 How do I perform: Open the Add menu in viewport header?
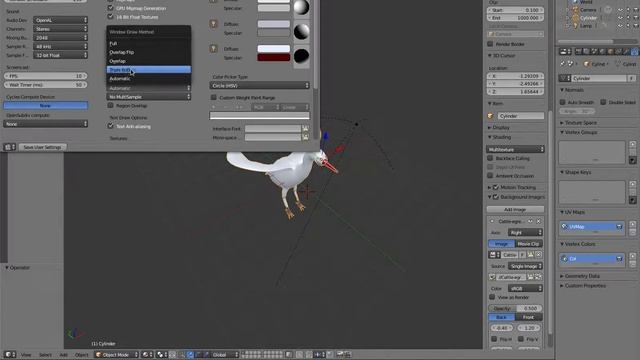pyautogui.click(x=64, y=355)
